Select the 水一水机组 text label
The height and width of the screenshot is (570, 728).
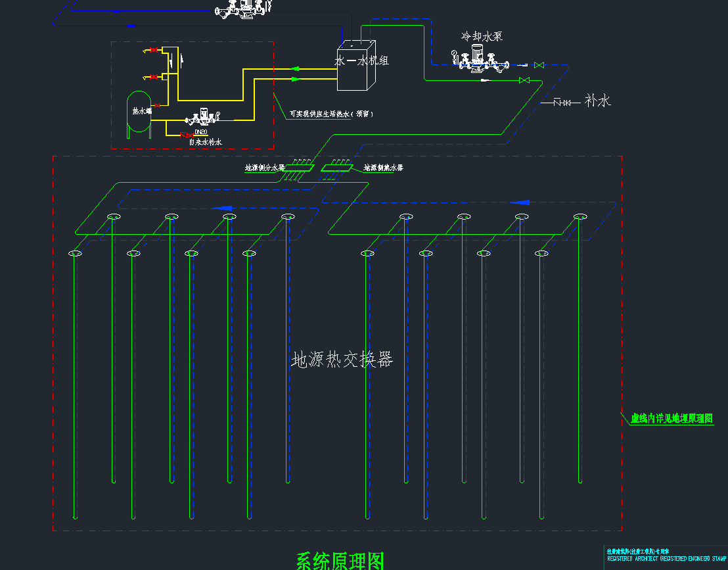click(362, 60)
